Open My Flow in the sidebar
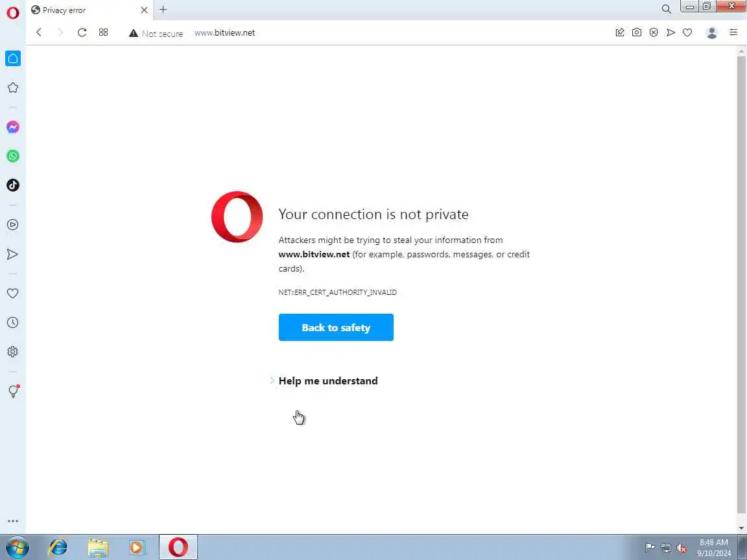The width and height of the screenshot is (747, 560). point(13,254)
